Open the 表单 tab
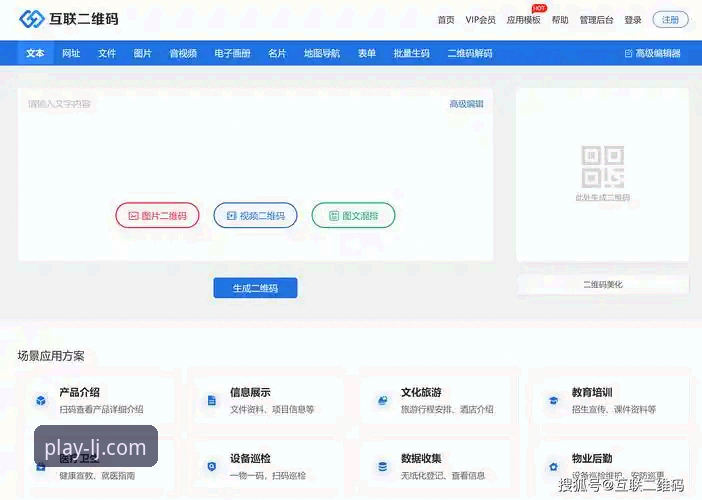Viewport: 702px width, 500px height. [367, 53]
